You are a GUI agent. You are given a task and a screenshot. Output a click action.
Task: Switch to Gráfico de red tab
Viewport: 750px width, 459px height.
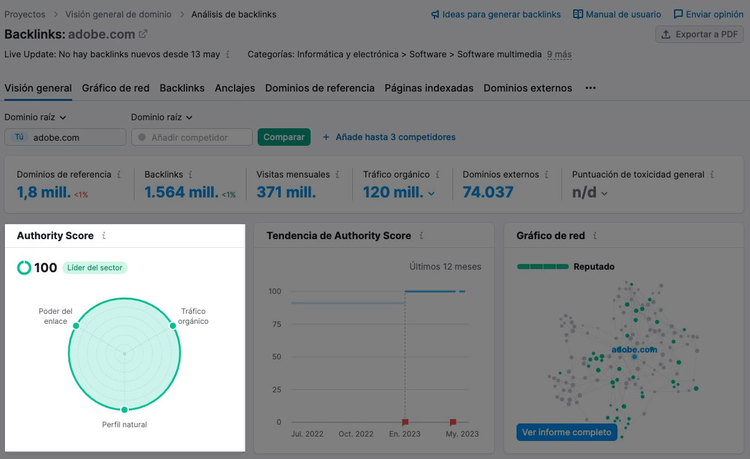(x=116, y=88)
